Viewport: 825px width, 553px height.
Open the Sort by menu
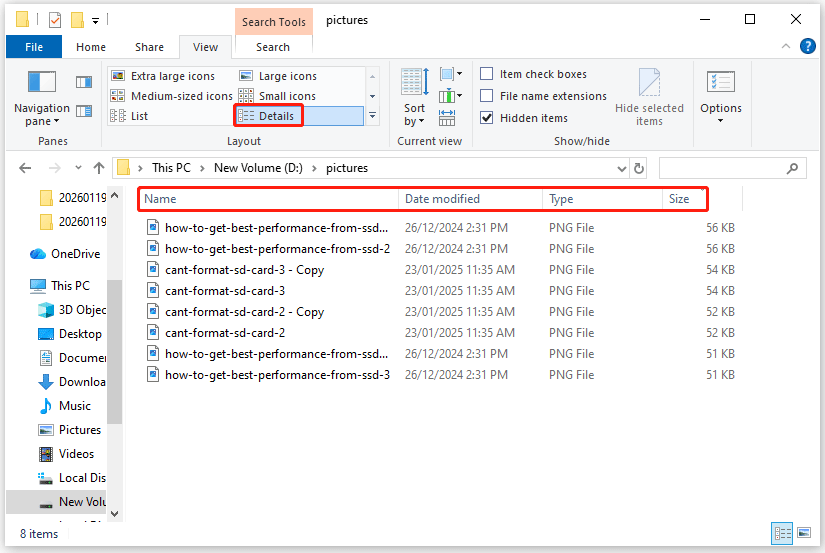click(x=414, y=98)
